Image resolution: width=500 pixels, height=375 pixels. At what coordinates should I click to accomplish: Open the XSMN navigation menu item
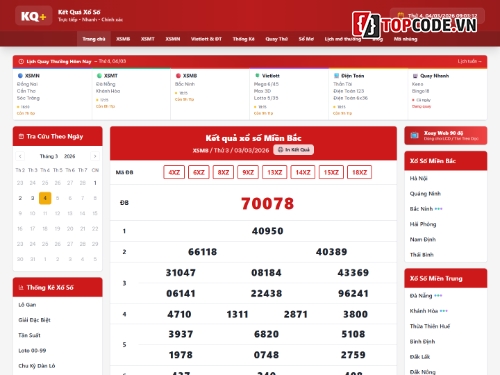[173, 39]
